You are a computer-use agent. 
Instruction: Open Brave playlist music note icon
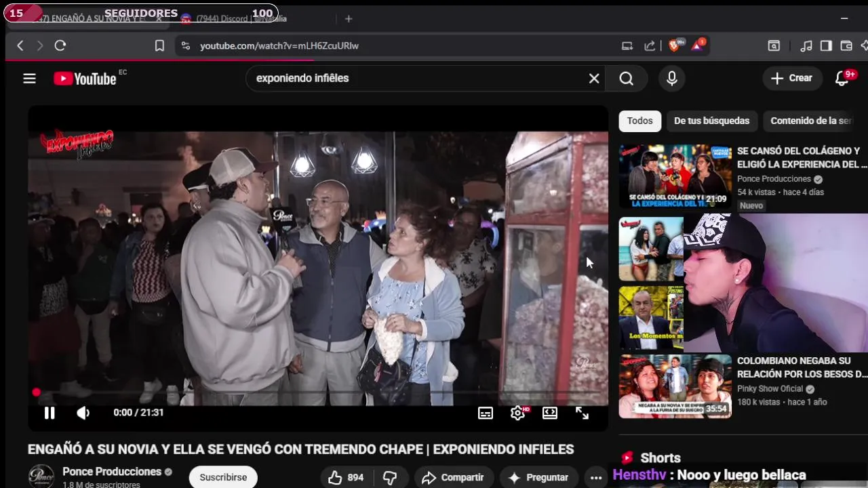click(806, 45)
